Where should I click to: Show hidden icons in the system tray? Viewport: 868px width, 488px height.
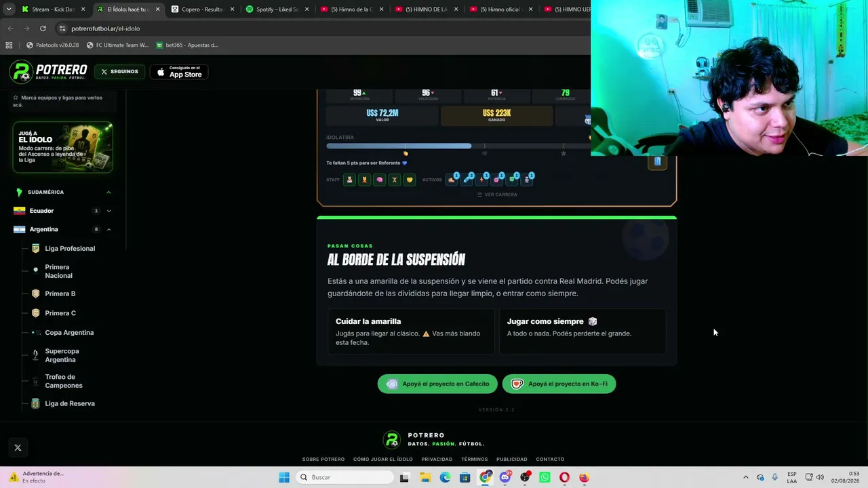click(x=745, y=477)
